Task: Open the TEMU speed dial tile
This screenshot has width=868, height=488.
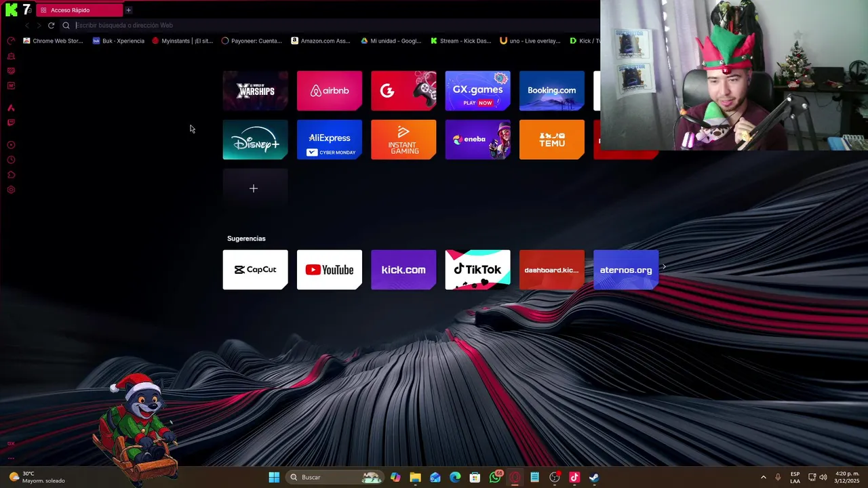Action: click(552, 140)
